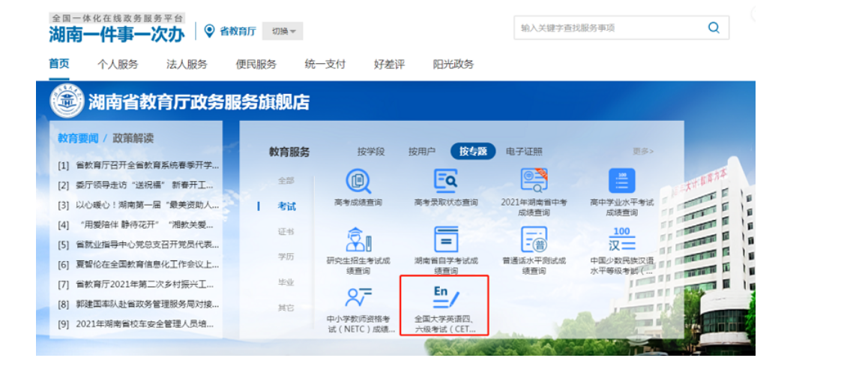Expand the 切换 department dropdown
The image size is (868, 367).
283,32
